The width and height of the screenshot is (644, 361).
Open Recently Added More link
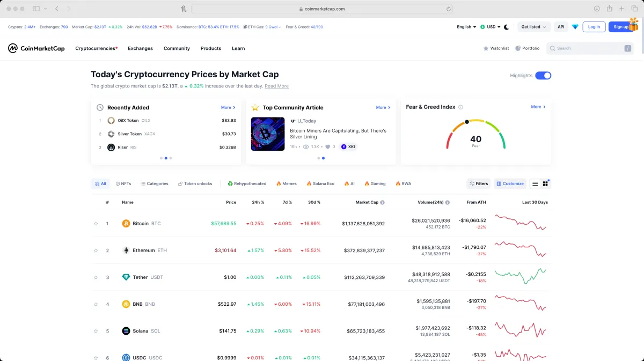coord(228,107)
